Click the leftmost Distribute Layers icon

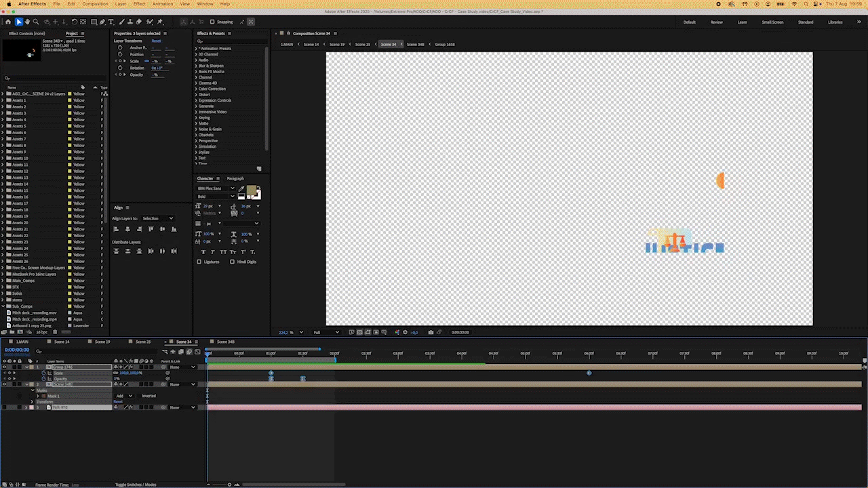tap(116, 251)
